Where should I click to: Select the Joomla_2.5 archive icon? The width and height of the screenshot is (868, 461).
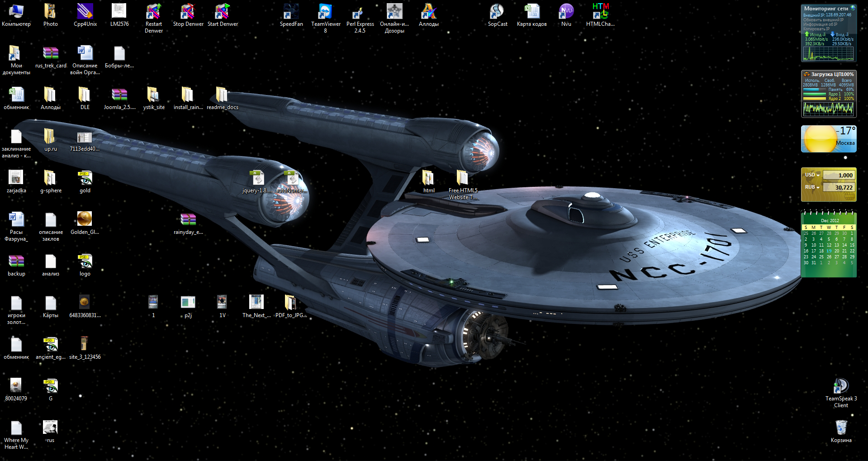click(x=119, y=98)
